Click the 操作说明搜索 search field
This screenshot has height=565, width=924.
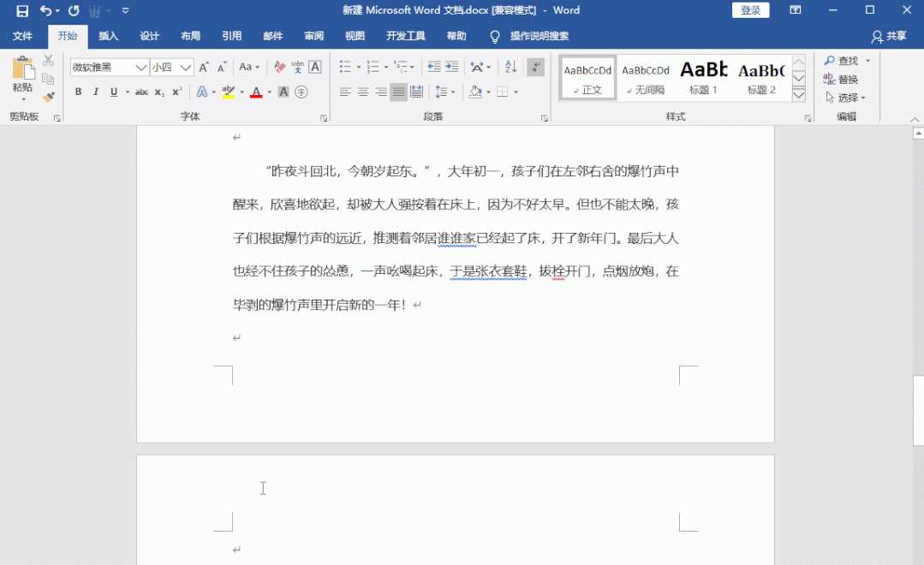point(539,36)
